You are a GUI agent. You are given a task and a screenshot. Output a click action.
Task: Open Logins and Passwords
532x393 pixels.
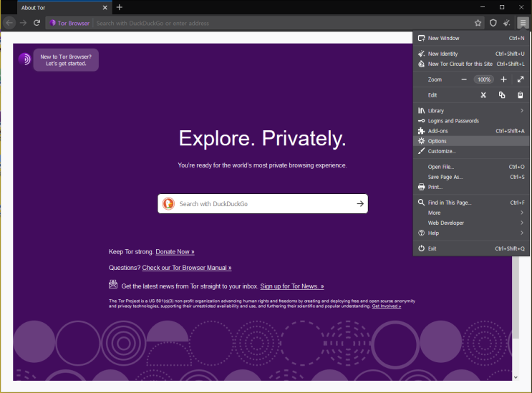click(x=471, y=121)
